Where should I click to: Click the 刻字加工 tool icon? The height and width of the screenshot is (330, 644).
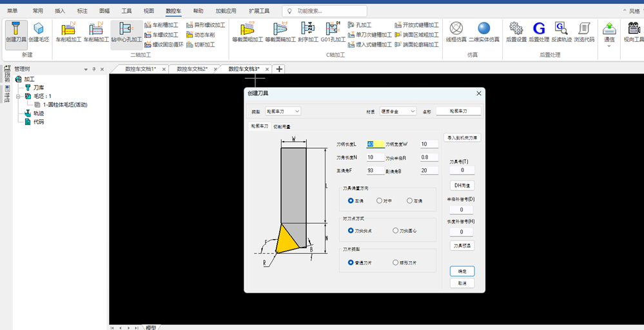pyautogui.click(x=308, y=33)
